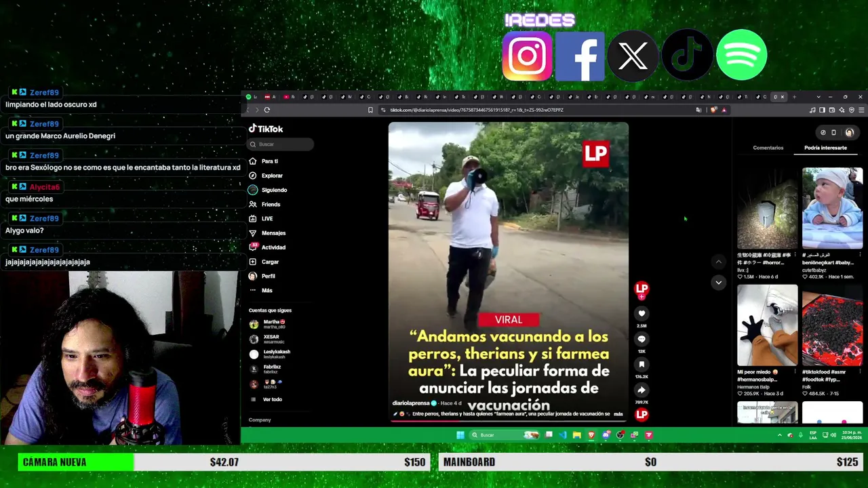
Task: Open options for the horror fridge video
Action: point(795,256)
